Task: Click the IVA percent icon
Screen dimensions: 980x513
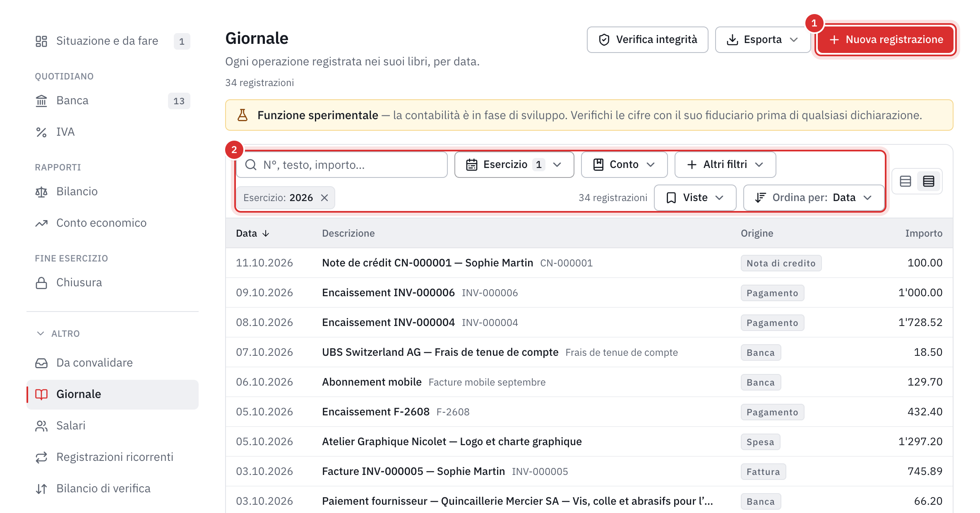Action: coord(41,132)
